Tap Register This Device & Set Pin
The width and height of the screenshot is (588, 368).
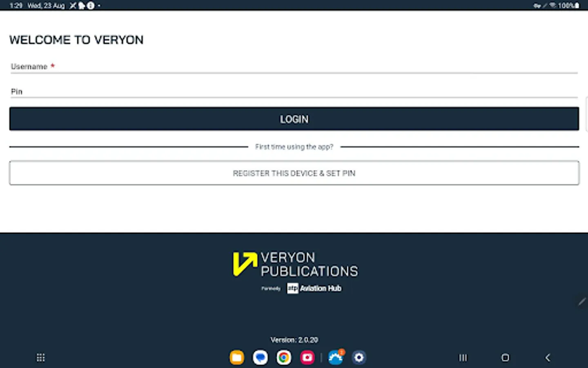pyautogui.click(x=294, y=173)
